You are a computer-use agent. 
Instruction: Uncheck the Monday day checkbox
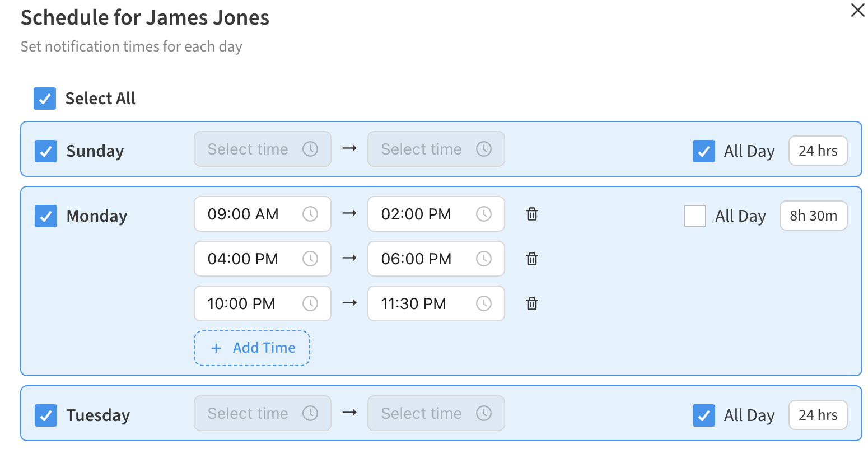[x=46, y=216]
